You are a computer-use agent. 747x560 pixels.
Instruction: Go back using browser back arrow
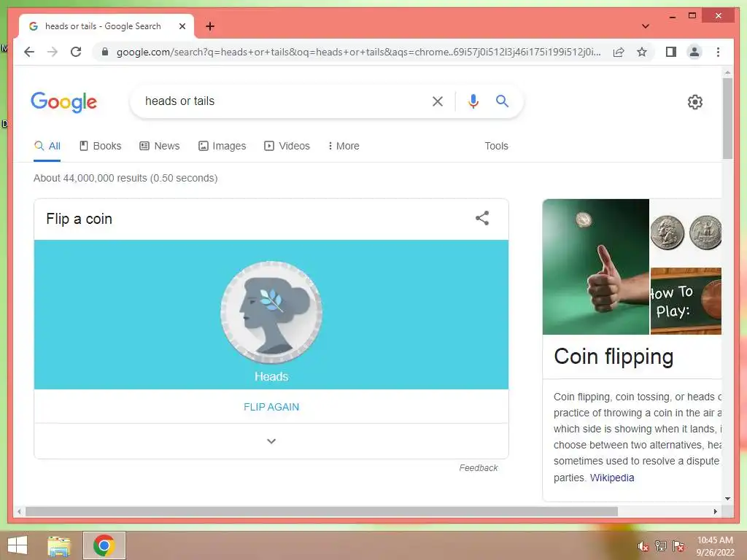pyautogui.click(x=29, y=52)
